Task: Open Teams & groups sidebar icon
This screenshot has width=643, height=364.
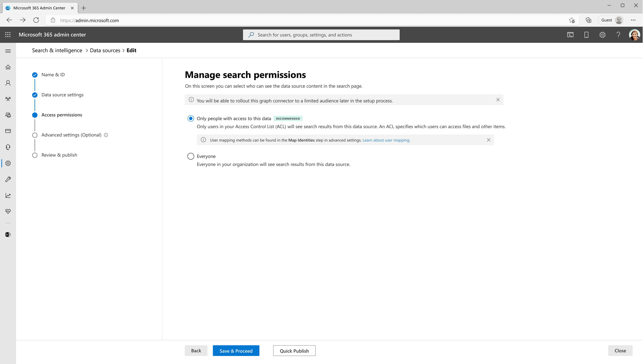Action: (8, 99)
